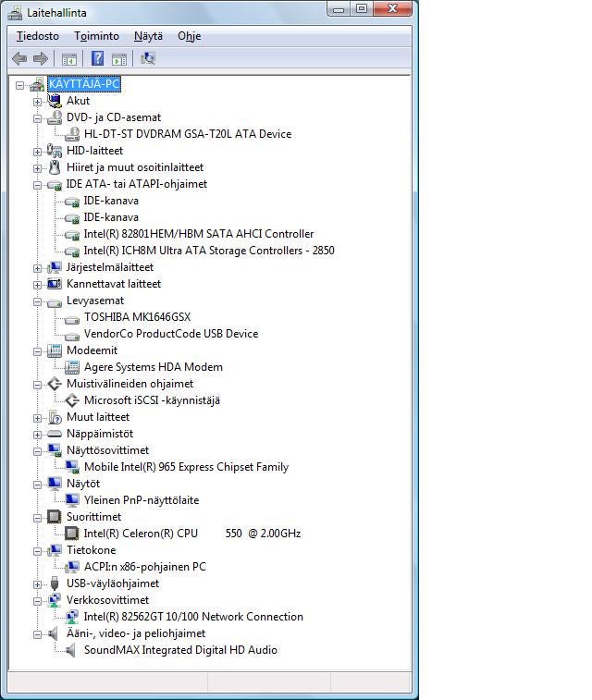Select VendorCo ProductCode USB Device

[x=171, y=334]
